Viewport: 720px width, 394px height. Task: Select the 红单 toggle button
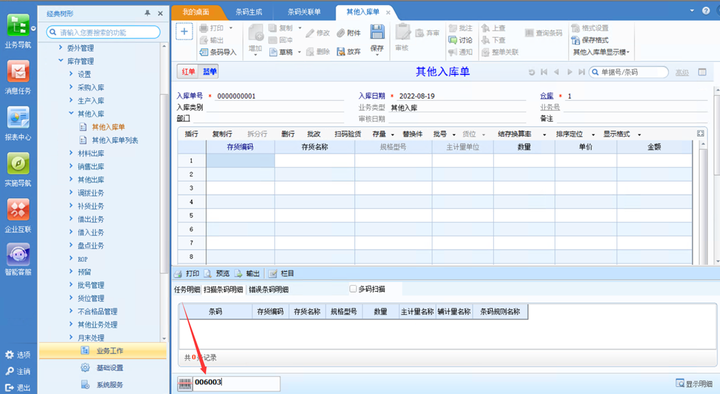[188, 72]
